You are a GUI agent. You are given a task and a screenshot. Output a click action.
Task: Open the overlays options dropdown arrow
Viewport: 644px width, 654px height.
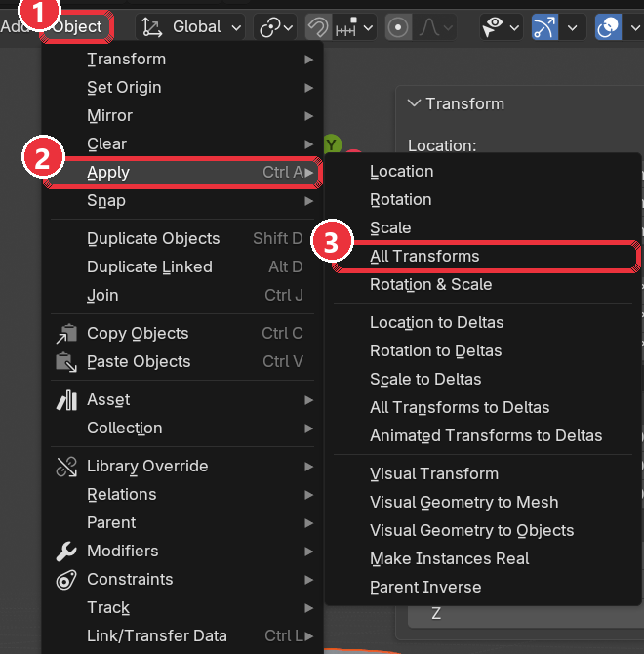[635, 28]
